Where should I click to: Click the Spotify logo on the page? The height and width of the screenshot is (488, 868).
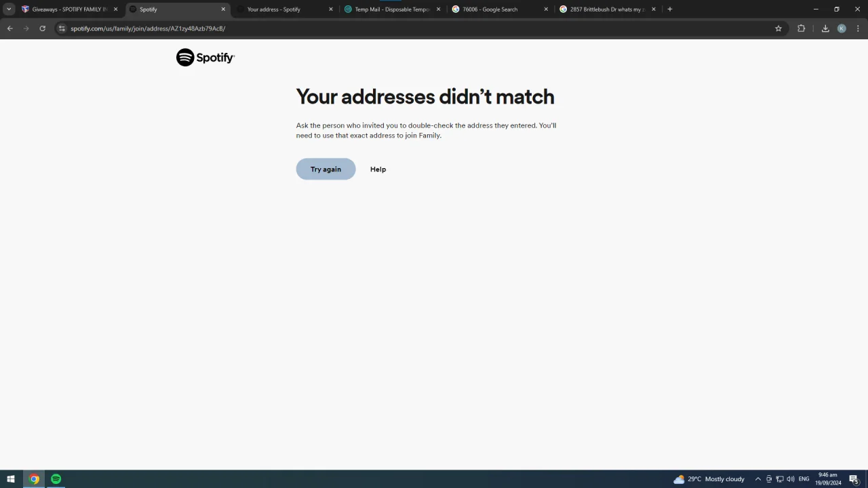(205, 58)
